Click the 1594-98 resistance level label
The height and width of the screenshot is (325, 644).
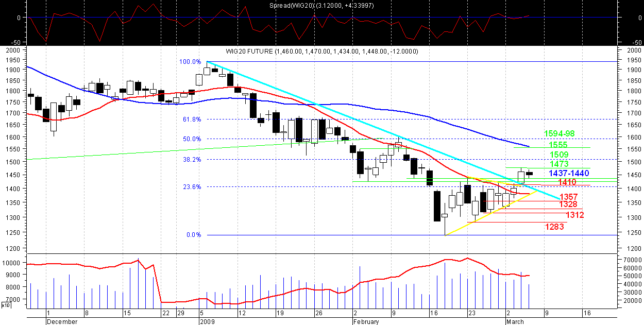[561, 134]
